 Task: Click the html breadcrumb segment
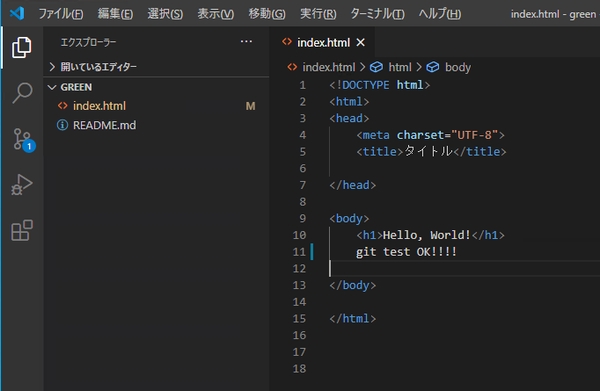click(400, 67)
